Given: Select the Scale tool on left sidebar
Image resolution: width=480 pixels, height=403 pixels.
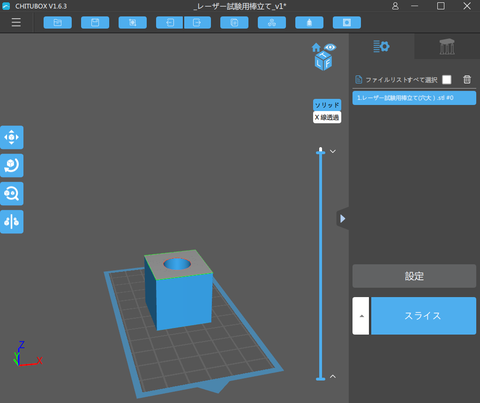Looking at the screenshot, I should (x=12, y=193).
